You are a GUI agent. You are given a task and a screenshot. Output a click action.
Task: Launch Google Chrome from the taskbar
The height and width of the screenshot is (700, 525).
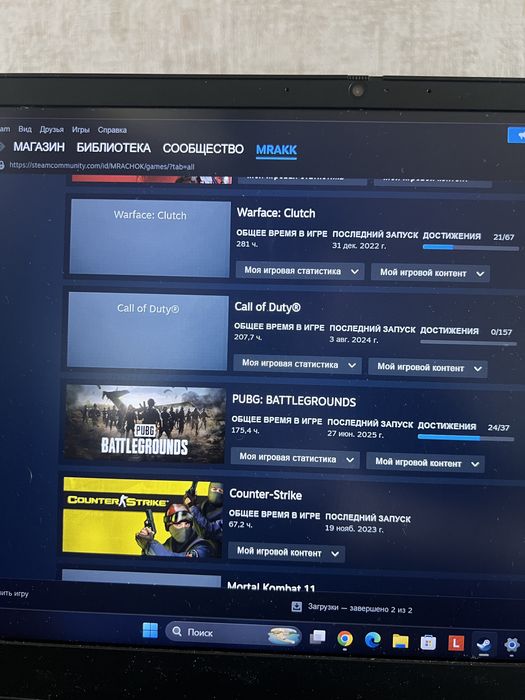(345, 639)
